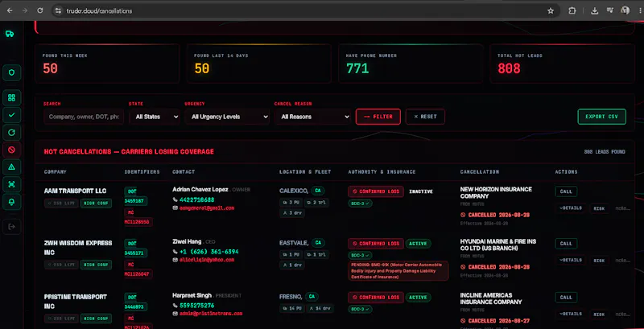This screenshot has height=329, width=644.
Task: Click Risk button in AAM Transport row
Action: pyautogui.click(x=599, y=208)
